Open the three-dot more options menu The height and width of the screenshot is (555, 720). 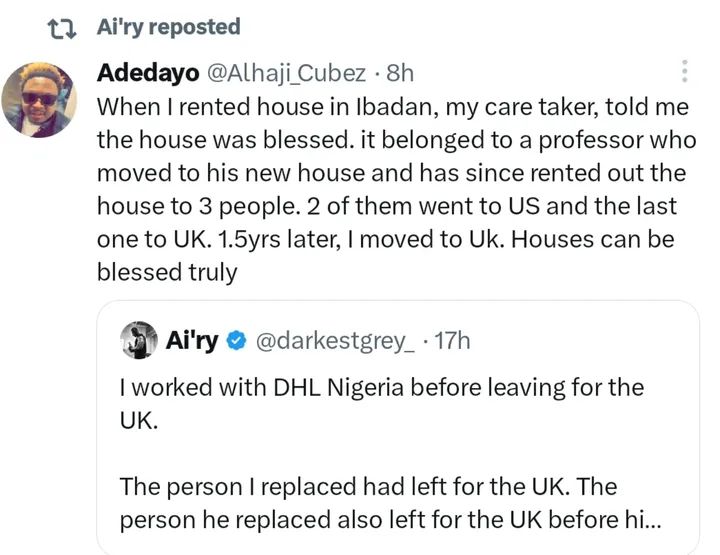[685, 71]
